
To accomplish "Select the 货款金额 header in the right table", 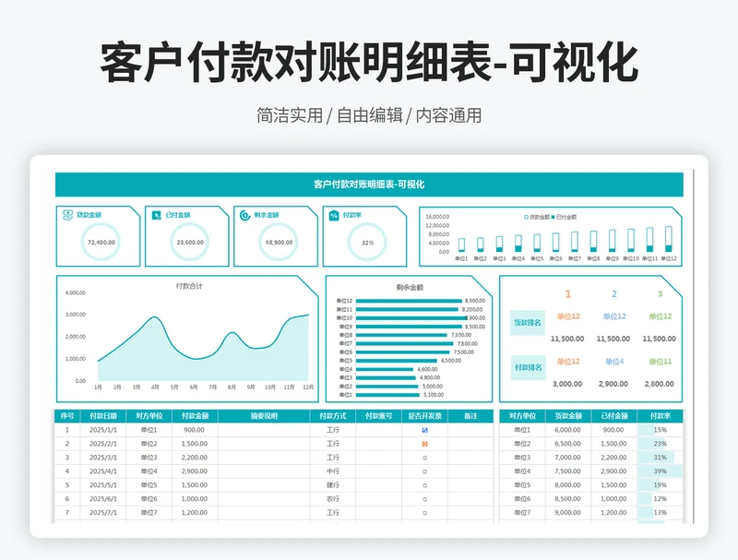I will pos(568,416).
